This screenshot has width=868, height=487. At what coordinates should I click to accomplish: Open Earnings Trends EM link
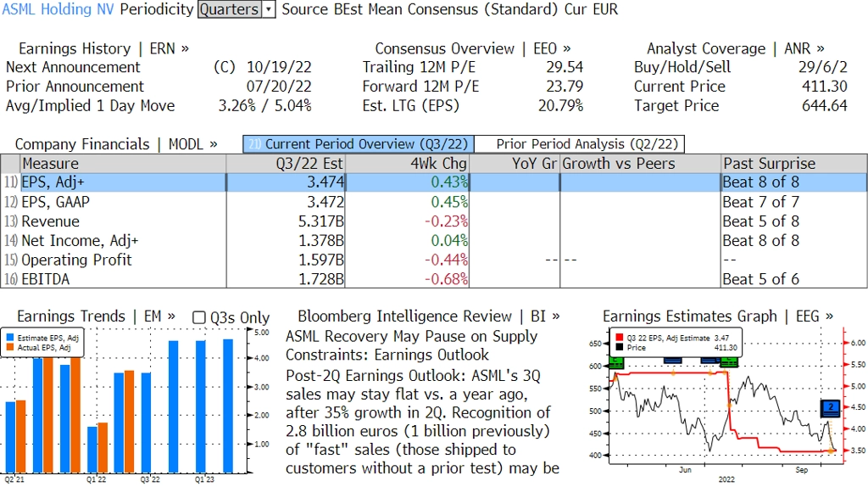coord(96,316)
